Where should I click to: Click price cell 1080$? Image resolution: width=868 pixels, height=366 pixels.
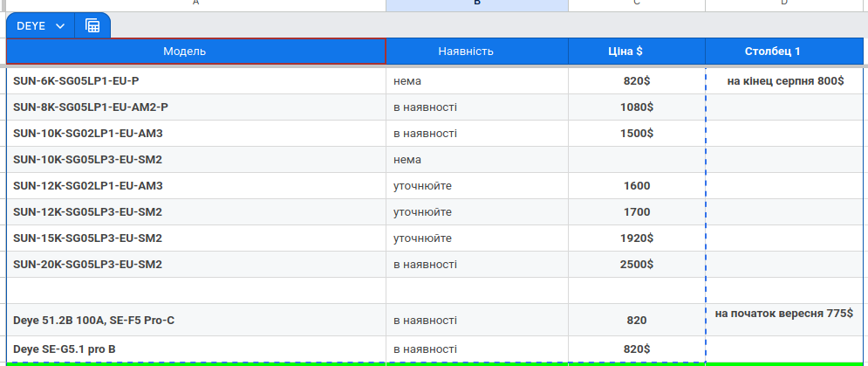click(x=637, y=107)
